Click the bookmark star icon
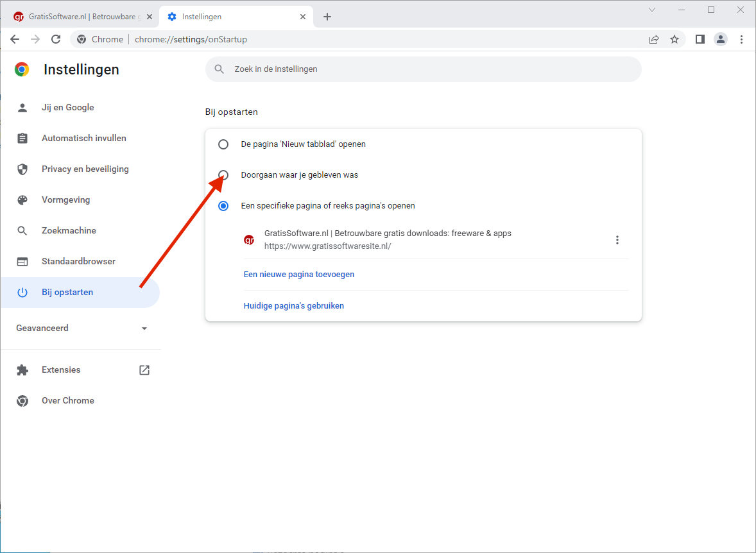Viewport: 756px width, 553px height. pyautogui.click(x=674, y=39)
